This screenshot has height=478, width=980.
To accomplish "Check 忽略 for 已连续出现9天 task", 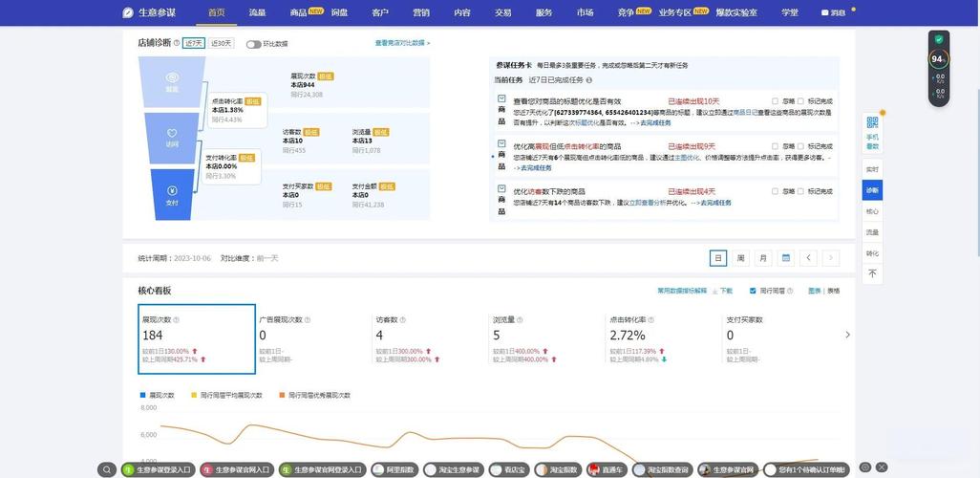I will pyautogui.click(x=775, y=146).
